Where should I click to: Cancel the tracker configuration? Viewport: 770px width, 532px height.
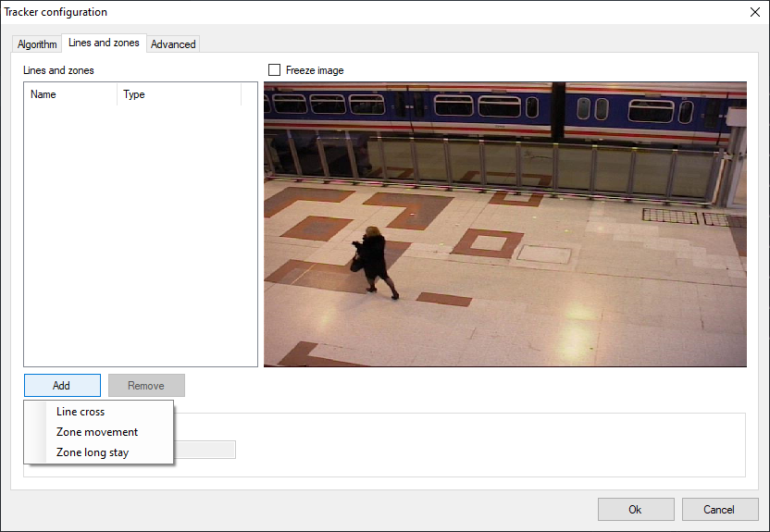pos(719,509)
